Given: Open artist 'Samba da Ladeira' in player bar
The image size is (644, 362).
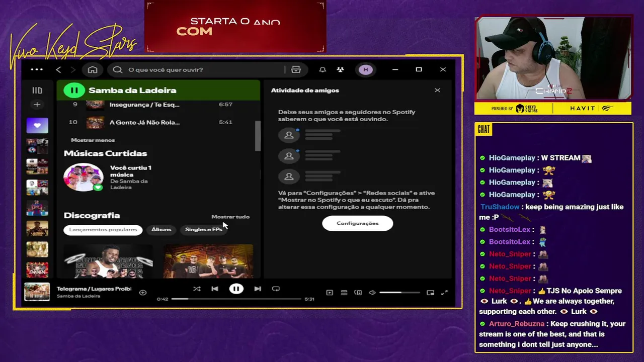Looking at the screenshot, I should click(78, 296).
